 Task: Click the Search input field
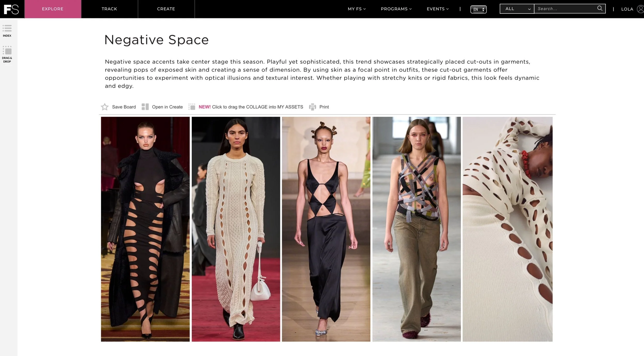pos(566,9)
